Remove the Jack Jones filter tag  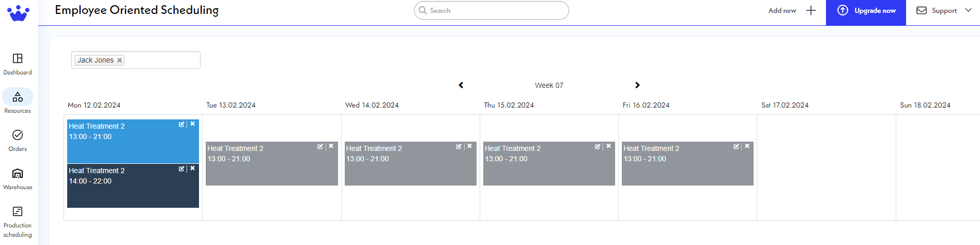[119, 60]
